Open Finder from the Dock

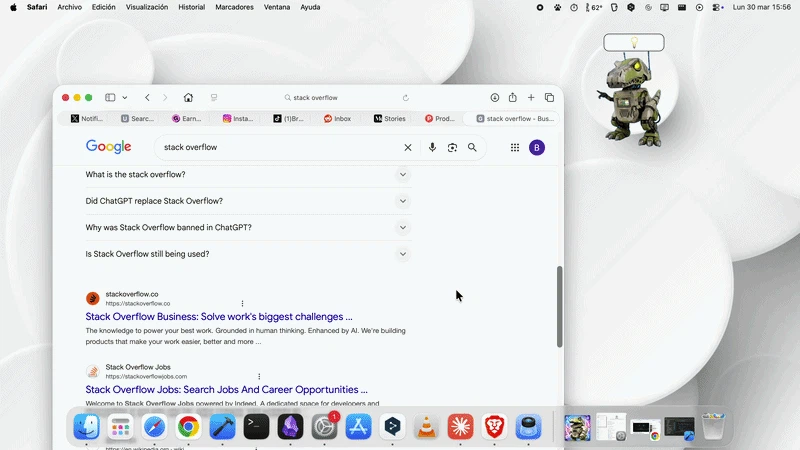[87, 426]
